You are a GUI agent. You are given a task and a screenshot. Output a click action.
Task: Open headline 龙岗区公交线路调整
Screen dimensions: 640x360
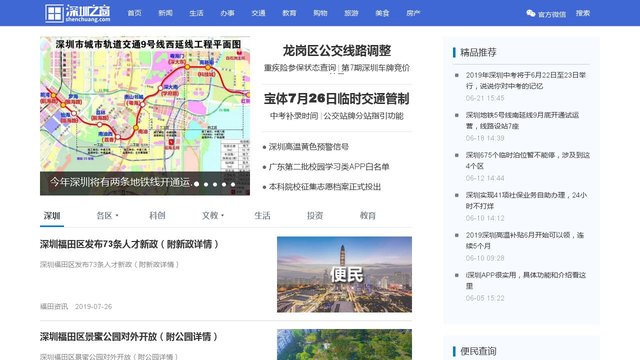pos(337,51)
